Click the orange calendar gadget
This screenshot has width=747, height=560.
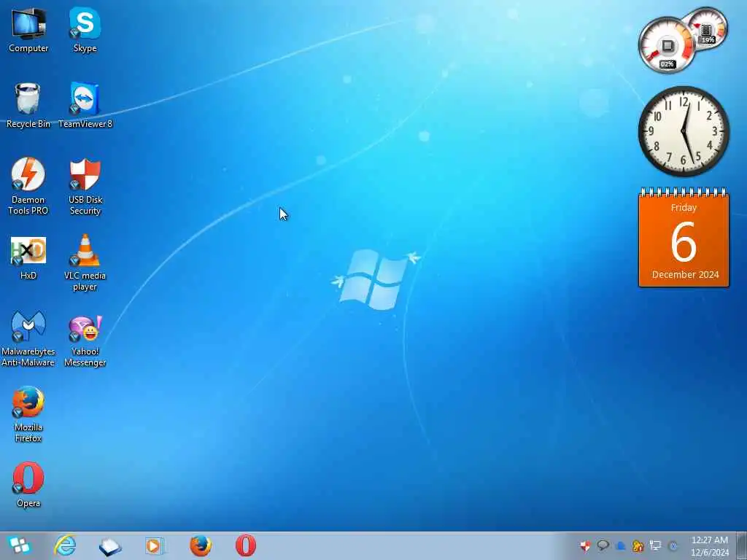684,238
